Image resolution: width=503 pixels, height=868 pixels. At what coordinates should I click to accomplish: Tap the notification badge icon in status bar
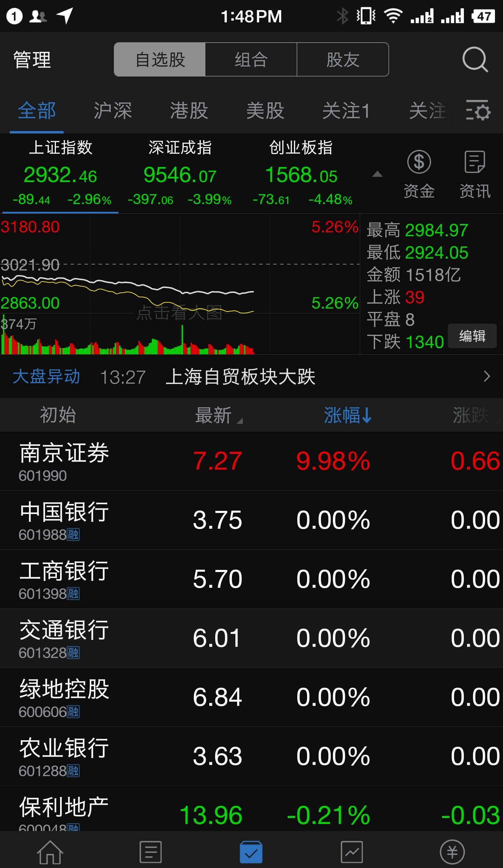(x=14, y=16)
